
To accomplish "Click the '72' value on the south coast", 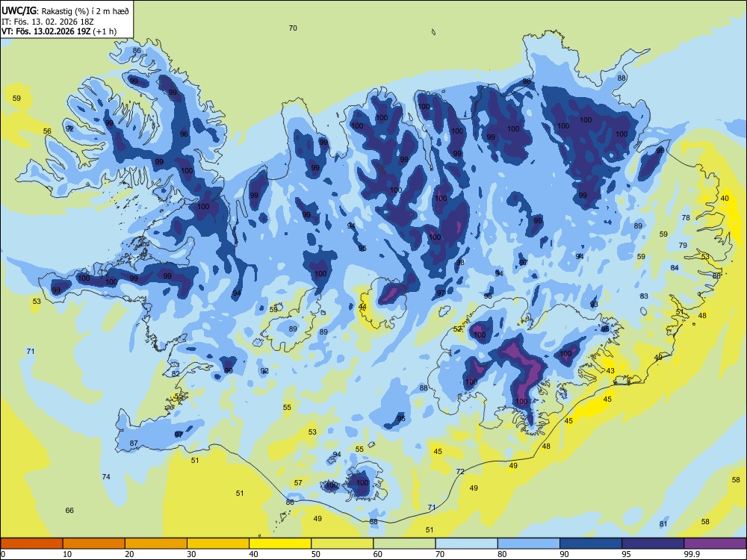I will (460, 471).
